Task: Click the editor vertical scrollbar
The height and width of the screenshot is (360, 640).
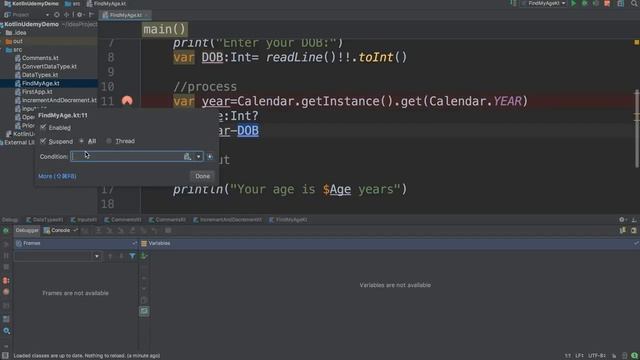Action: click(637, 128)
